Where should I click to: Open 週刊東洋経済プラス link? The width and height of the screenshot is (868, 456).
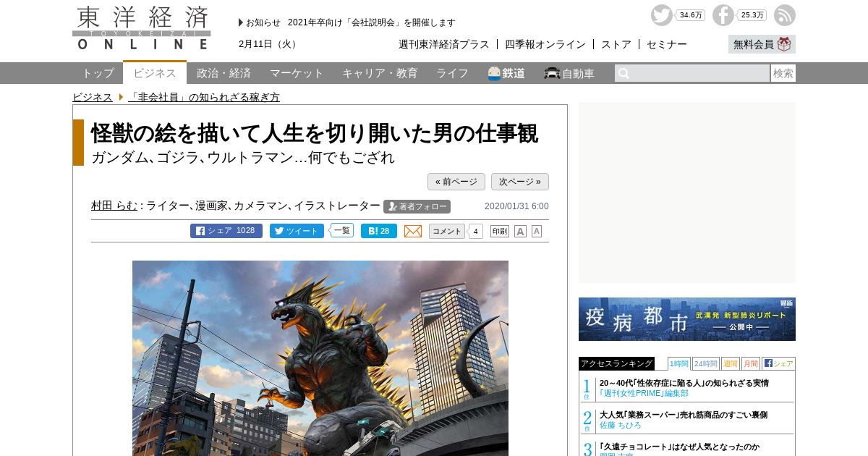444,44
